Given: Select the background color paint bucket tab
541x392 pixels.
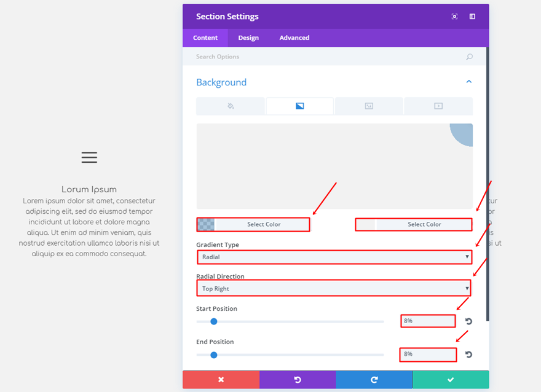Looking at the screenshot, I should [x=231, y=106].
